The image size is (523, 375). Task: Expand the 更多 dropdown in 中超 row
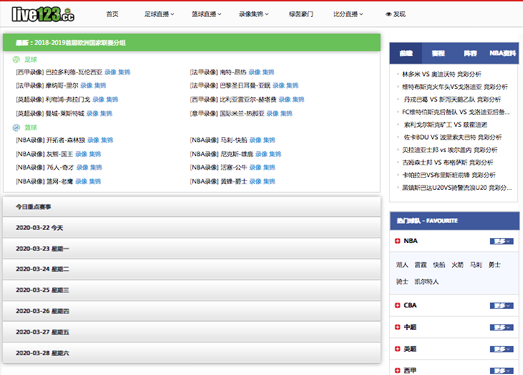pos(502,328)
